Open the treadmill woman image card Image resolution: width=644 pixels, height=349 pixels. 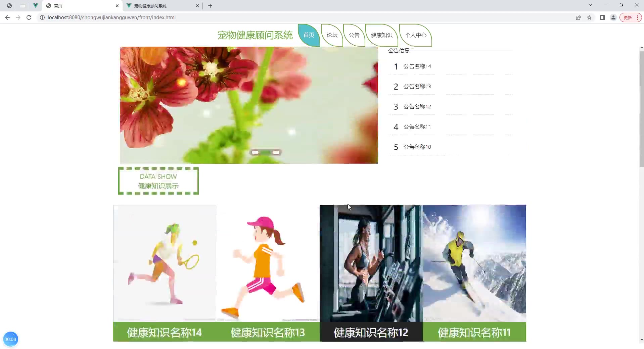click(x=371, y=263)
